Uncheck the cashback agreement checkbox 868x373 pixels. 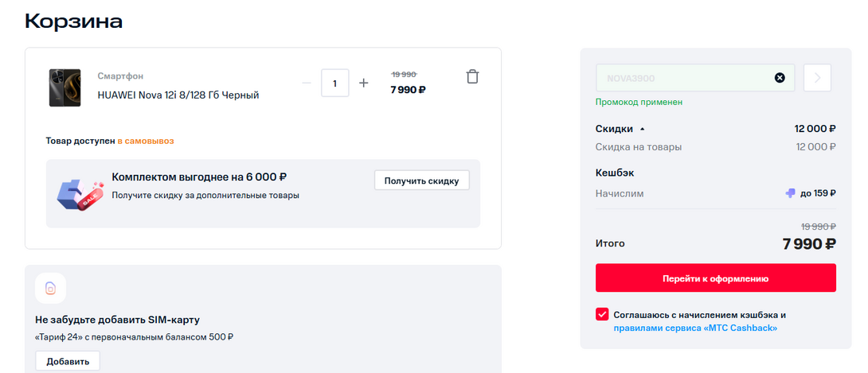tap(602, 314)
